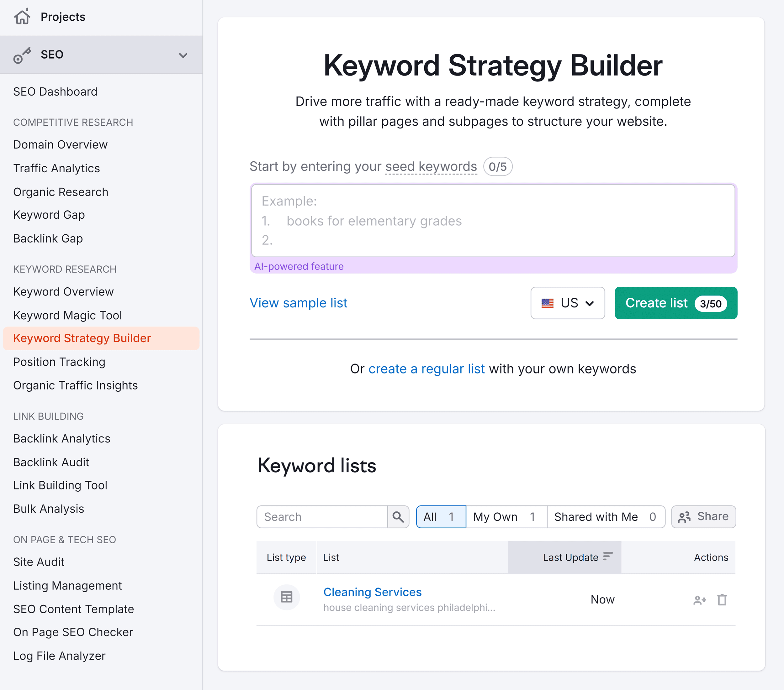The image size is (784, 690).
Task: Click the add collaborator icon for Cleaning Services
Action: coord(699,599)
